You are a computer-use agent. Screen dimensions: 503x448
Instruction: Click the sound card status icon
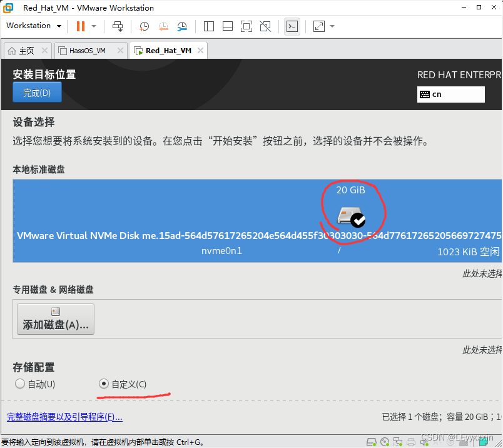pyautogui.click(x=424, y=442)
